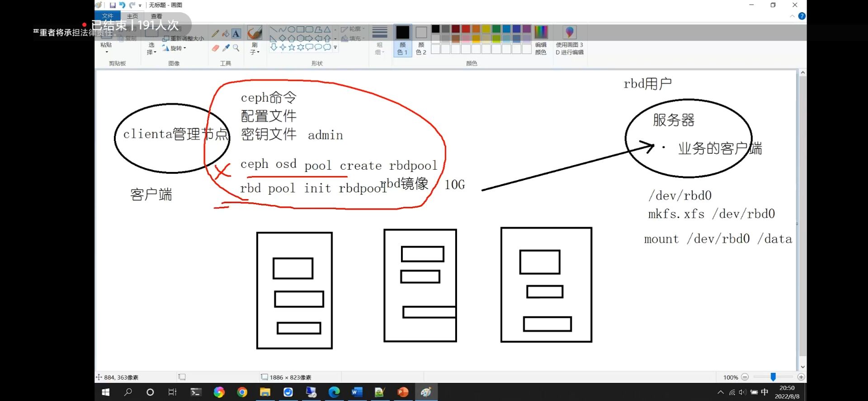
Task: Choose the Curve shape
Action: [x=283, y=29]
